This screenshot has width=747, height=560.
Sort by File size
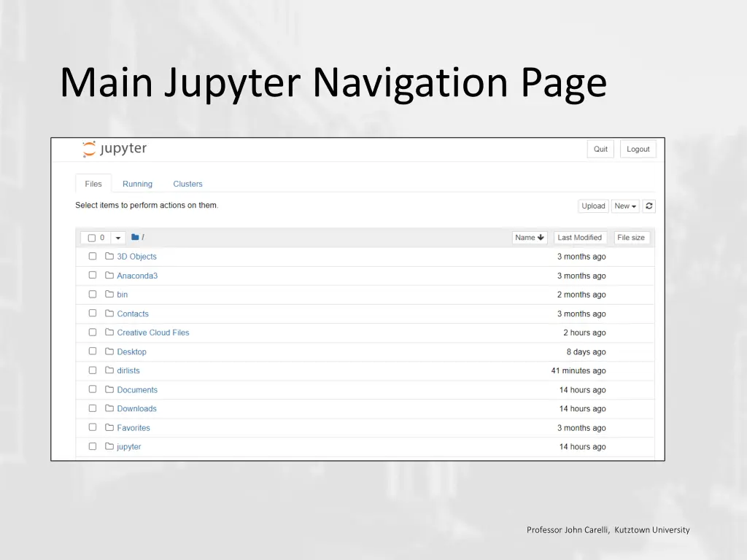[x=631, y=238]
